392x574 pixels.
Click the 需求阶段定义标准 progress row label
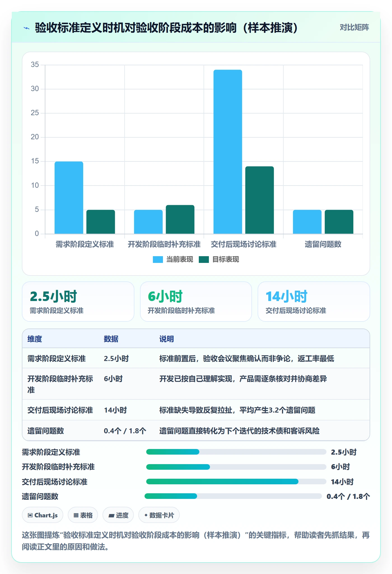(x=51, y=452)
